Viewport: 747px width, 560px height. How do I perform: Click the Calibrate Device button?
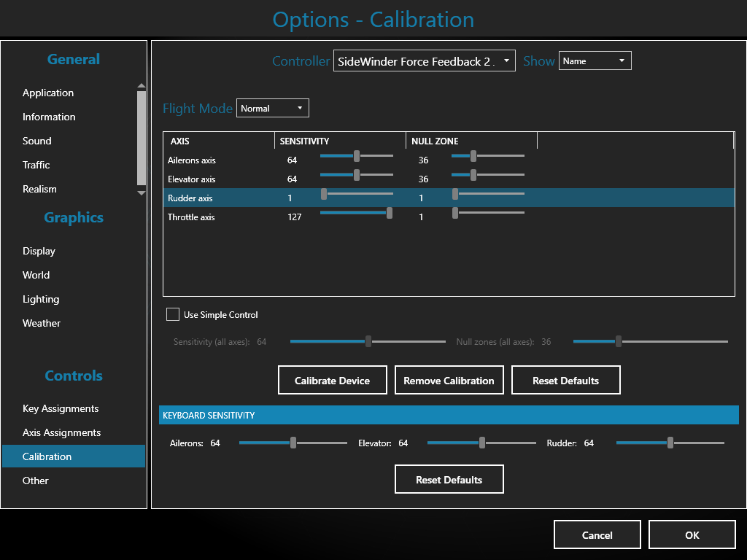coord(333,380)
